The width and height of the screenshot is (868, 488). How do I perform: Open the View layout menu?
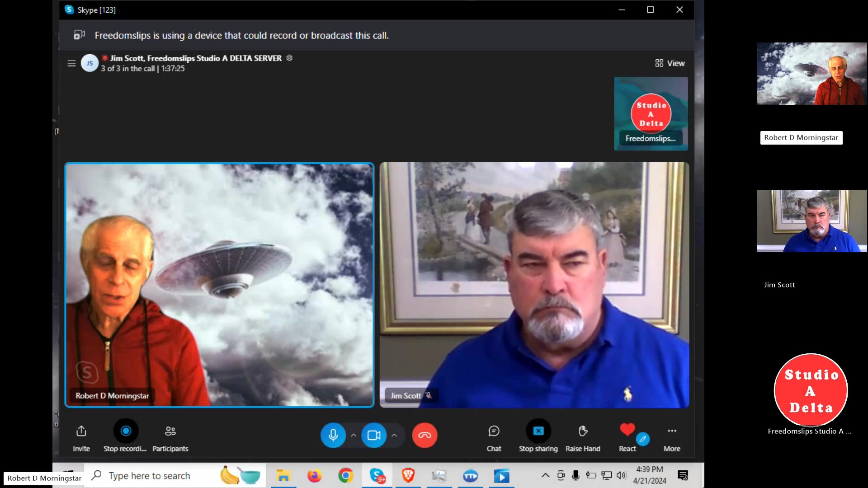670,63
